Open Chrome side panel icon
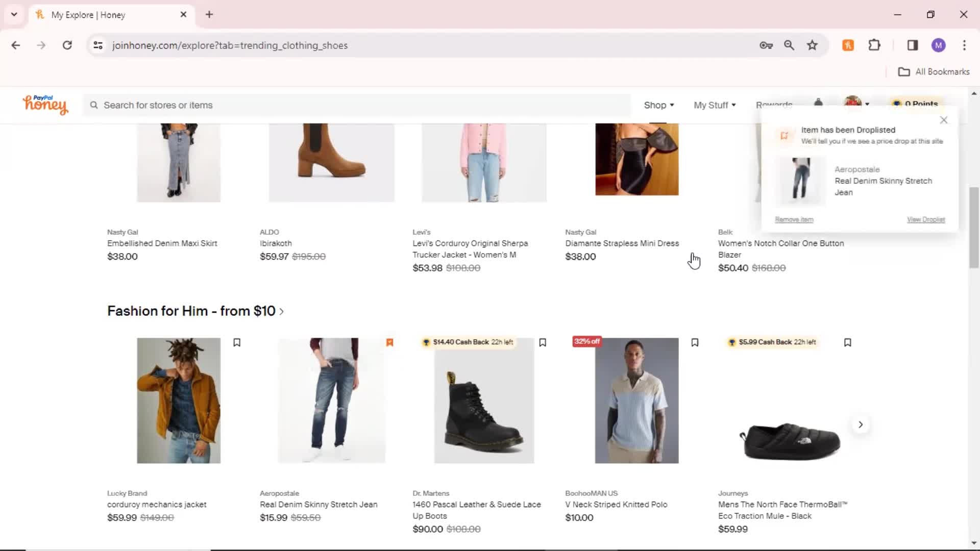Image resolution: width=980 pixels, height=551 pixels. [913, 45]
